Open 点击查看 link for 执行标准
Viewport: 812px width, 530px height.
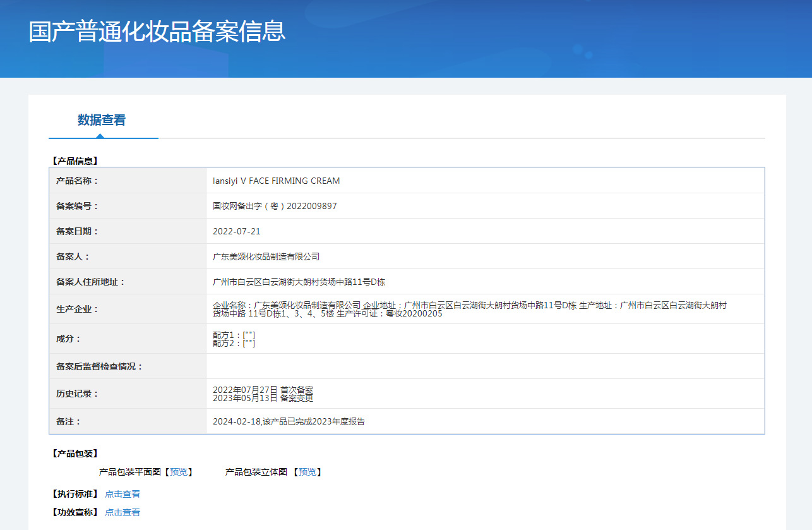click(x=122, y=494)
